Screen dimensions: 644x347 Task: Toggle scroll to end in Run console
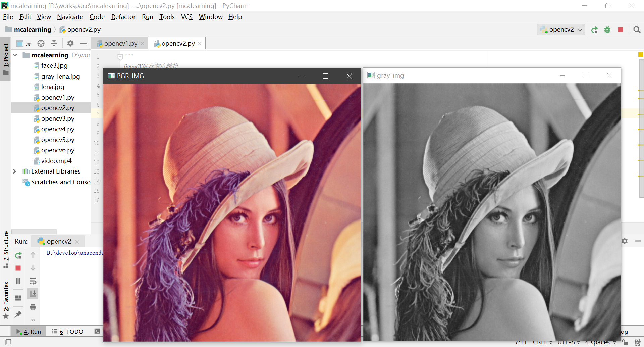click(33, 294)
